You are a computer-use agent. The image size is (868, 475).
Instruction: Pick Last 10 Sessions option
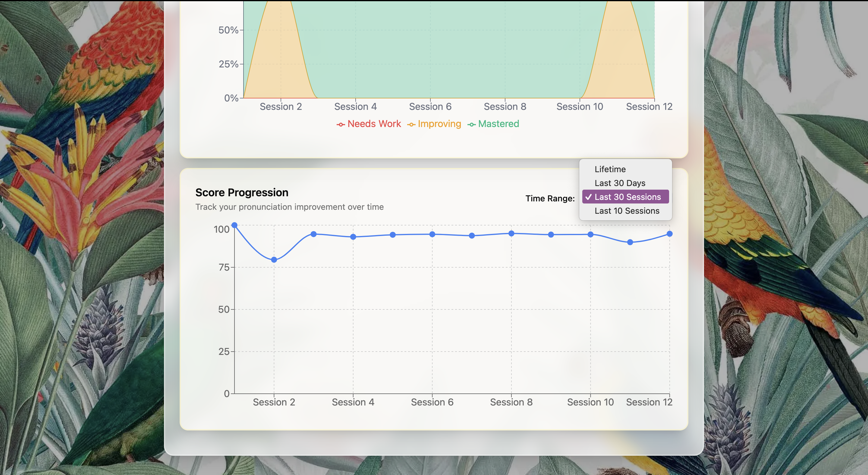[x=627, y=211]
